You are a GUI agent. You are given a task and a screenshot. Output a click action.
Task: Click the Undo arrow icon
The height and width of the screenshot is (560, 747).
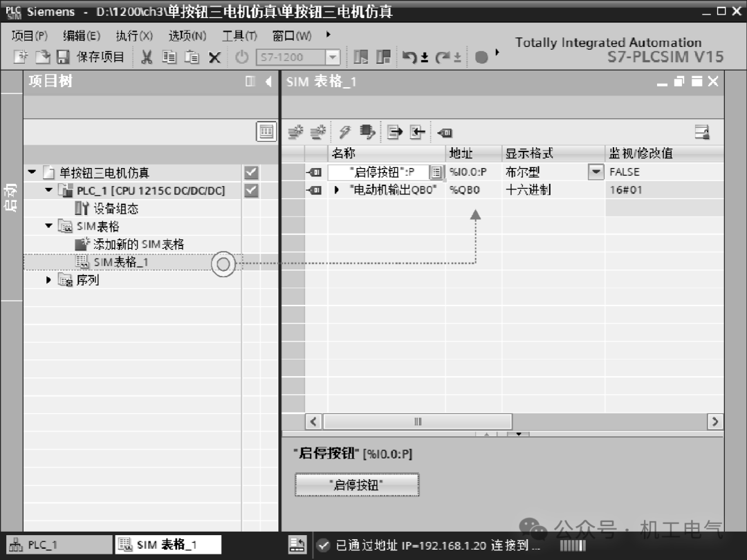click(409, 57)
